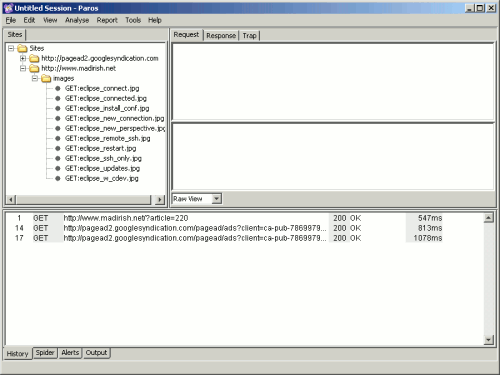Screen dimensions: 500x375
Task: Select the http://pagead2.googlesyndication.com tree label
Action: (100, 59)
